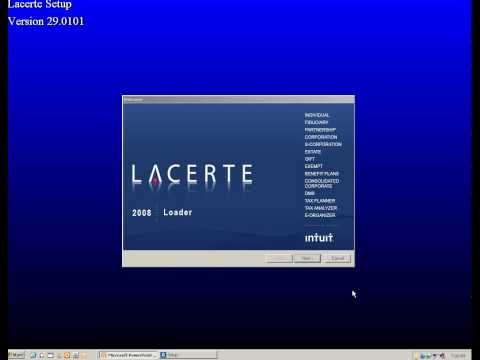
Task: Click the FIDUCIARY module text
Action: (x=316, y=123)
